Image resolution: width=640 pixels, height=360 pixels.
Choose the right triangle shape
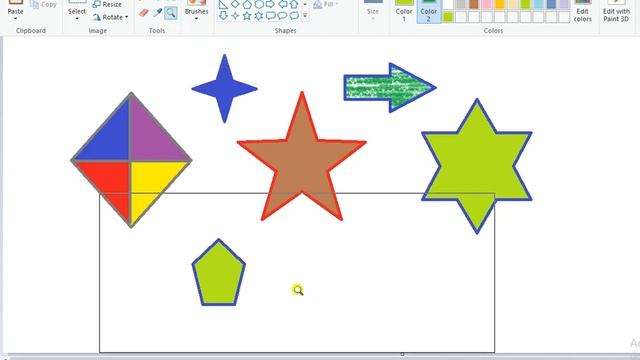(223, 4)
